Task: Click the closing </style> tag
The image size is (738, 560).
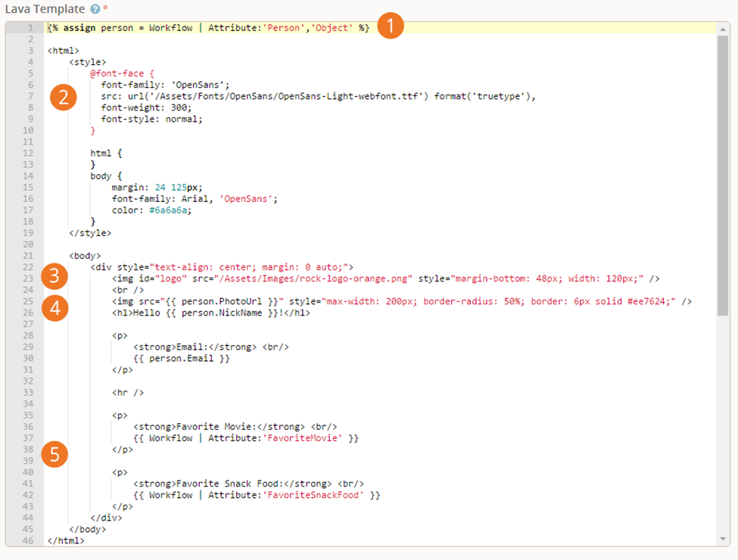Action: pos(90,233)
